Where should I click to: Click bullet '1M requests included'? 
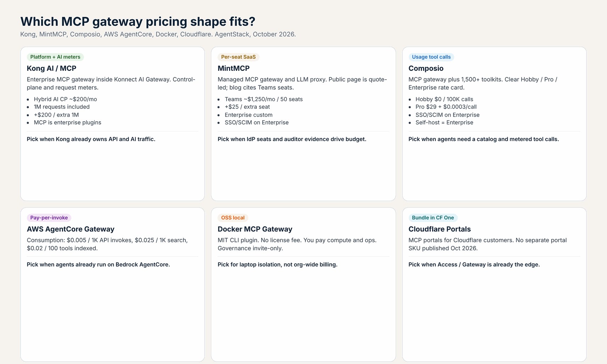click(62, 107)
